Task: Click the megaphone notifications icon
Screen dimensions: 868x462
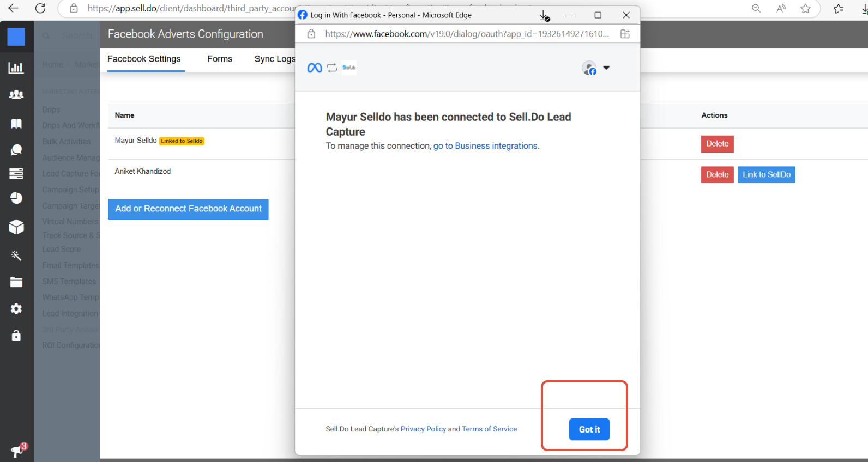Action: pos(17,451)
